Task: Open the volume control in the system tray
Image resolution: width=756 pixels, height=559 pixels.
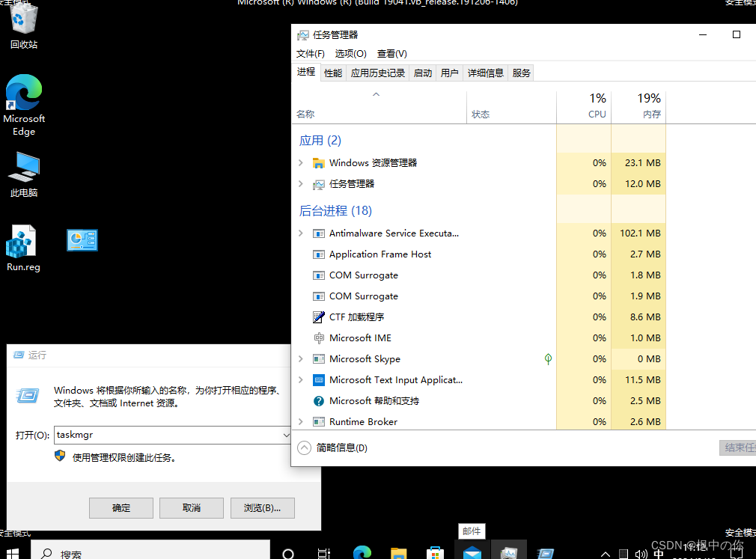Action: tap(641, 555)
